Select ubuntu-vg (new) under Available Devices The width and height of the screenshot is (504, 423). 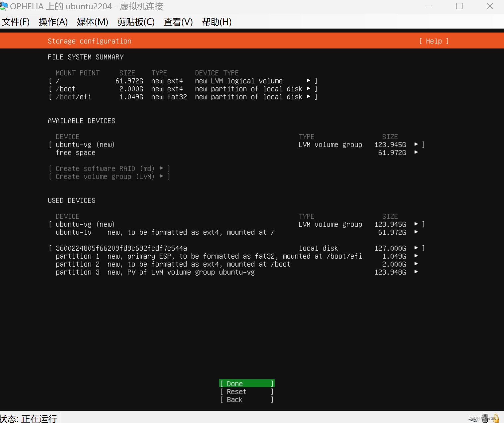click(237, 144)
